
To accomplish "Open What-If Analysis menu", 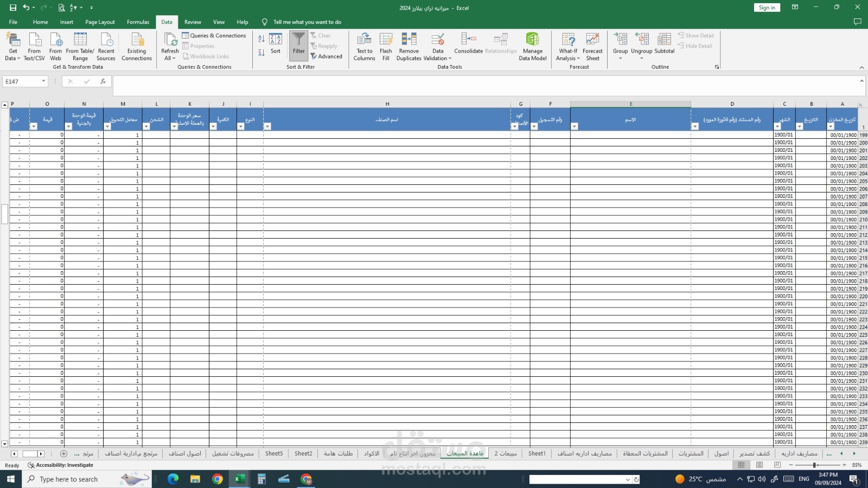I will [568, 47].
